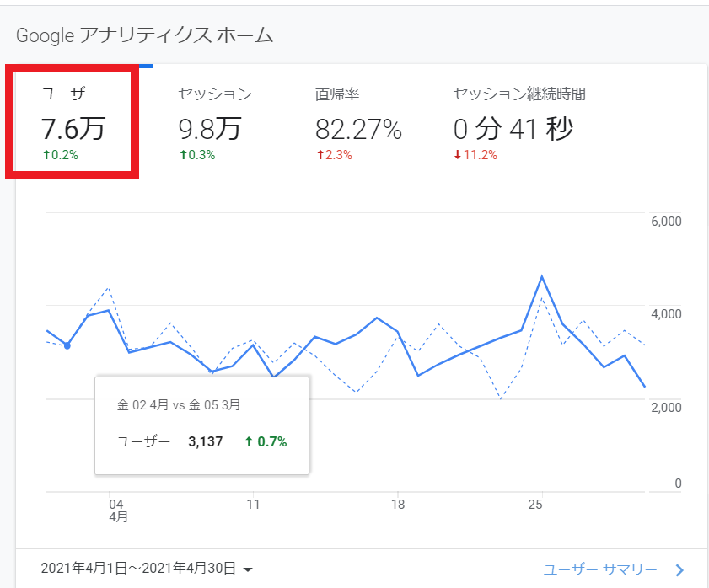The height and width of the screenshot is (588, 709).
Task: Click the 4,000 y-axis label
Action: pos(666,314)
